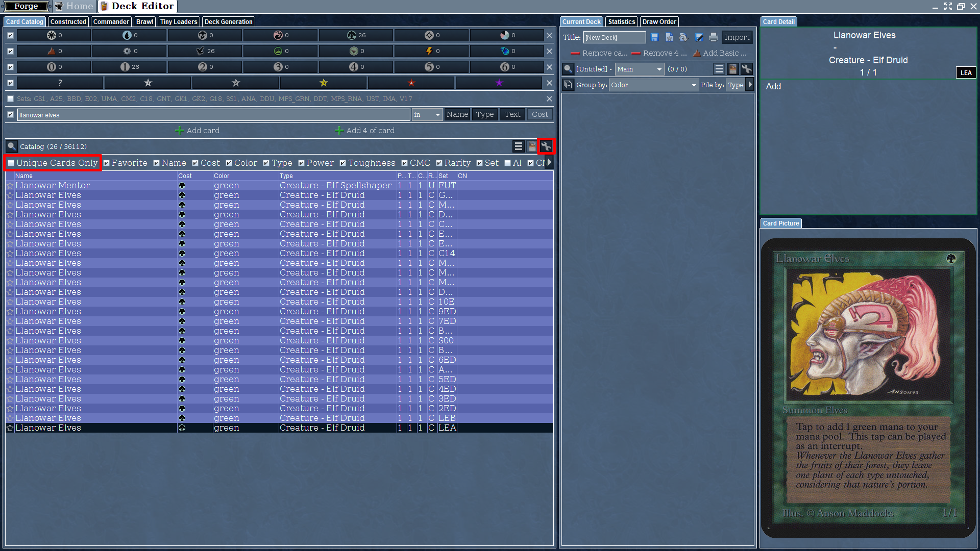This screenshot has width=980, height=551.
Task: Uncheck the Power column checkbox
Action: [302, 163]
